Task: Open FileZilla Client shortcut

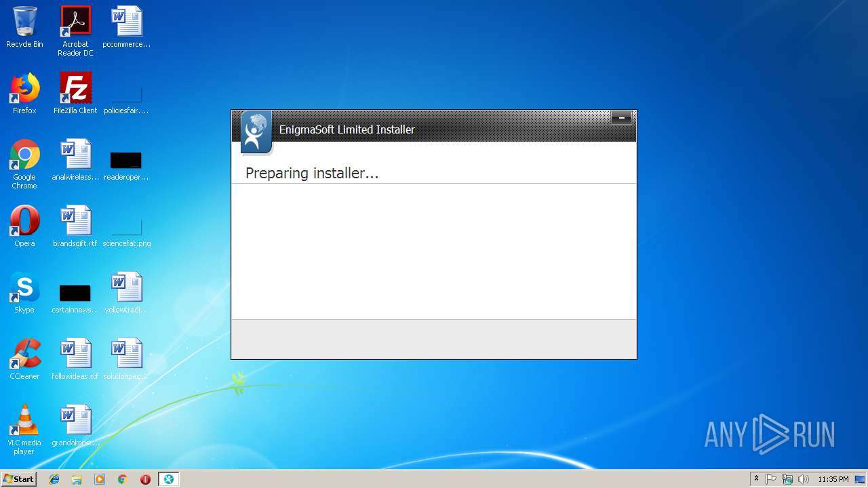Action: coord(75,94)
